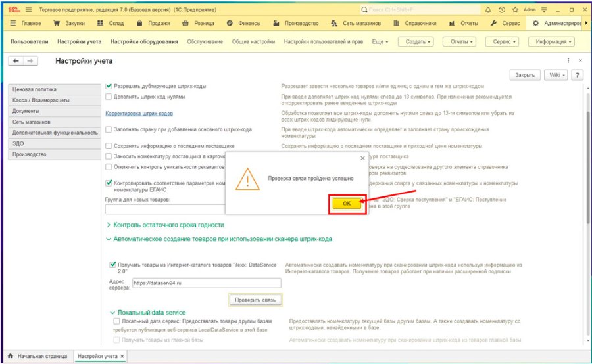Screen dimensions: 592x364
Task: Click the search magnifier icon
Action: (x=364, y=9)
